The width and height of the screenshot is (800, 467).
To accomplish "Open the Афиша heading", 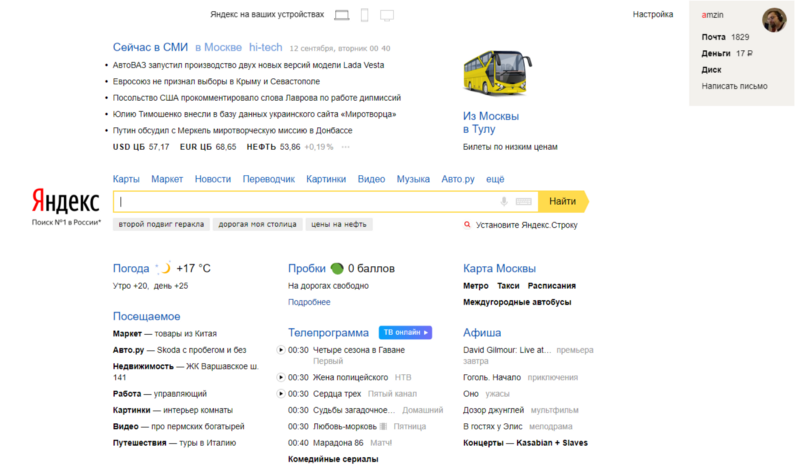I will pos(482,333).
